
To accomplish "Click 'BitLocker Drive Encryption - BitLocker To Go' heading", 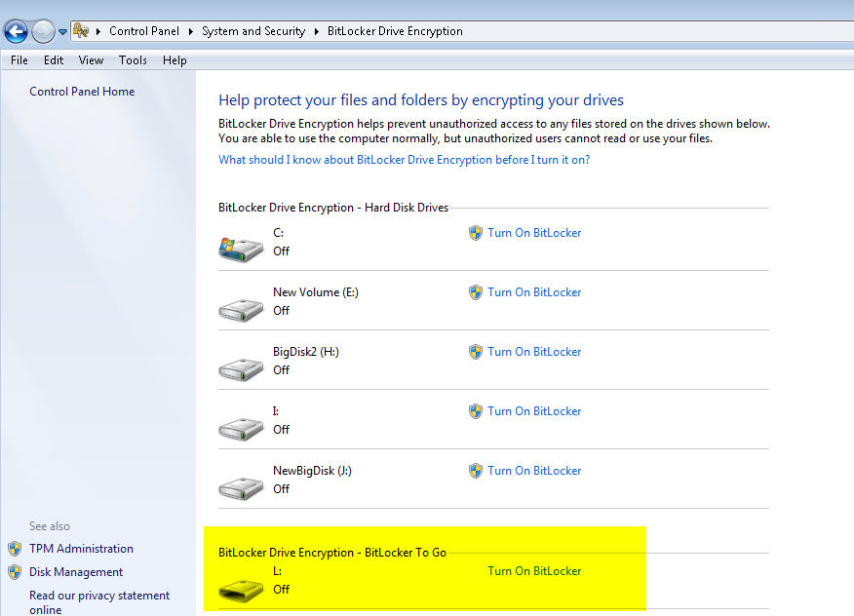I will click(332, 553).
